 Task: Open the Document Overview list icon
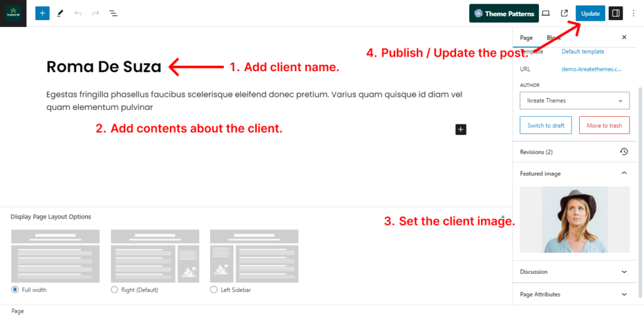(113, 13)
